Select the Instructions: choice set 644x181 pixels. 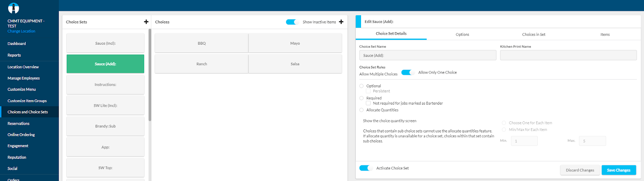click(x=105, y=85)
